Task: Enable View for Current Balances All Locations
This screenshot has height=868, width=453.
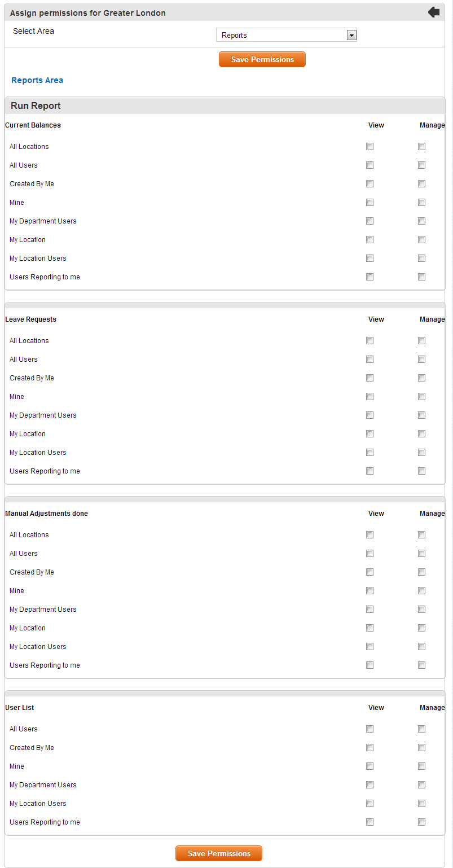Action: [x=370, y=147]
